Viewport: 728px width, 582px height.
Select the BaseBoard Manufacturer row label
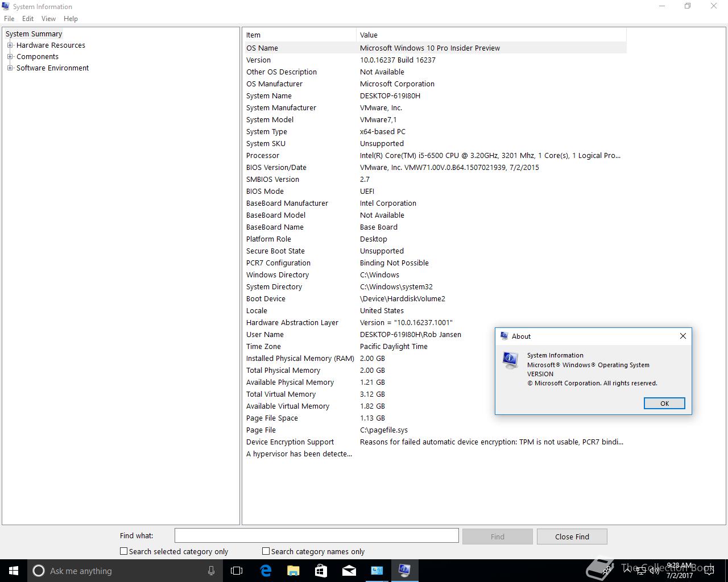287,203
